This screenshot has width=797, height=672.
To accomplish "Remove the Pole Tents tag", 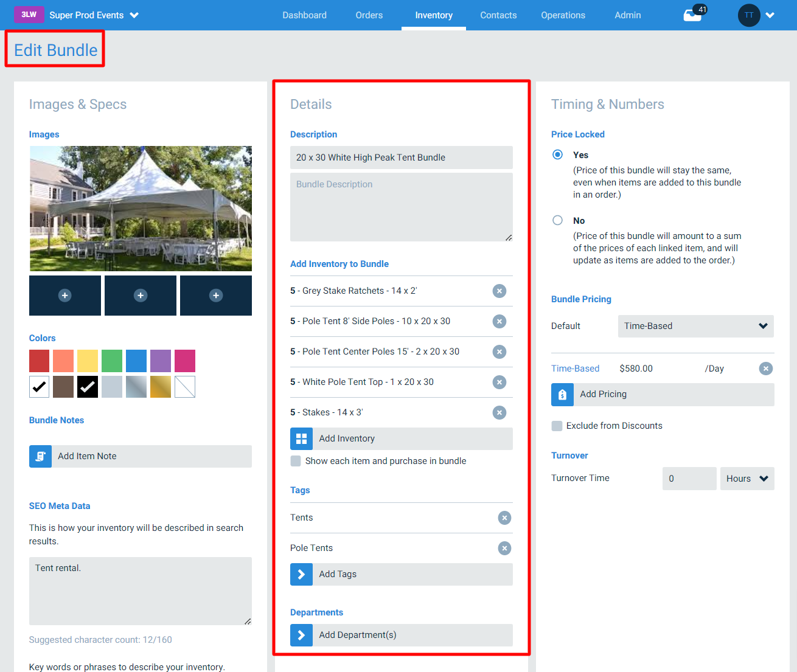I will point(504,548).
